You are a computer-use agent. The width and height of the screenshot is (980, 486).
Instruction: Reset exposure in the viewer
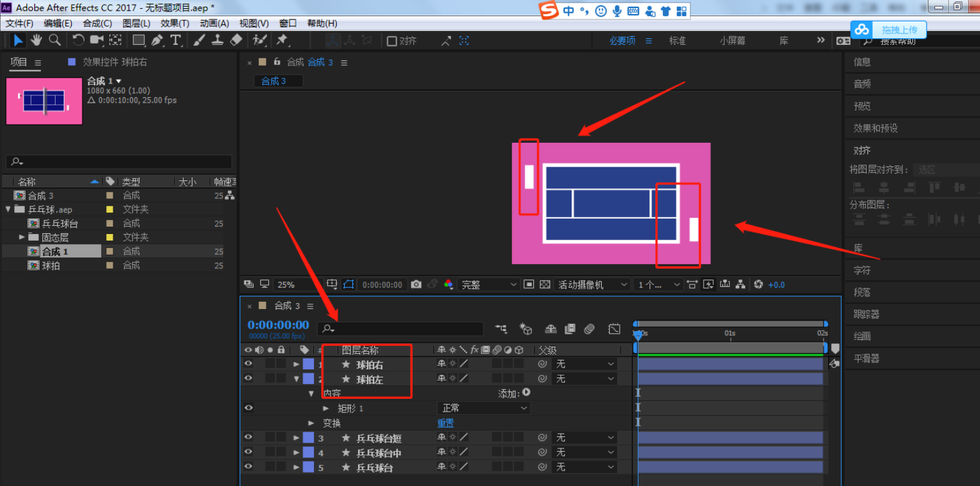tap(759, 284)
